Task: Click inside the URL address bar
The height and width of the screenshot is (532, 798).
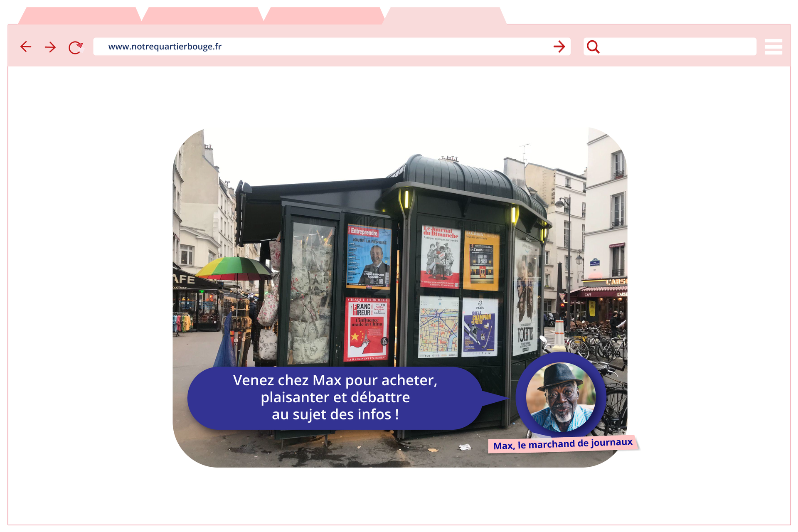Action: (291, 47)
